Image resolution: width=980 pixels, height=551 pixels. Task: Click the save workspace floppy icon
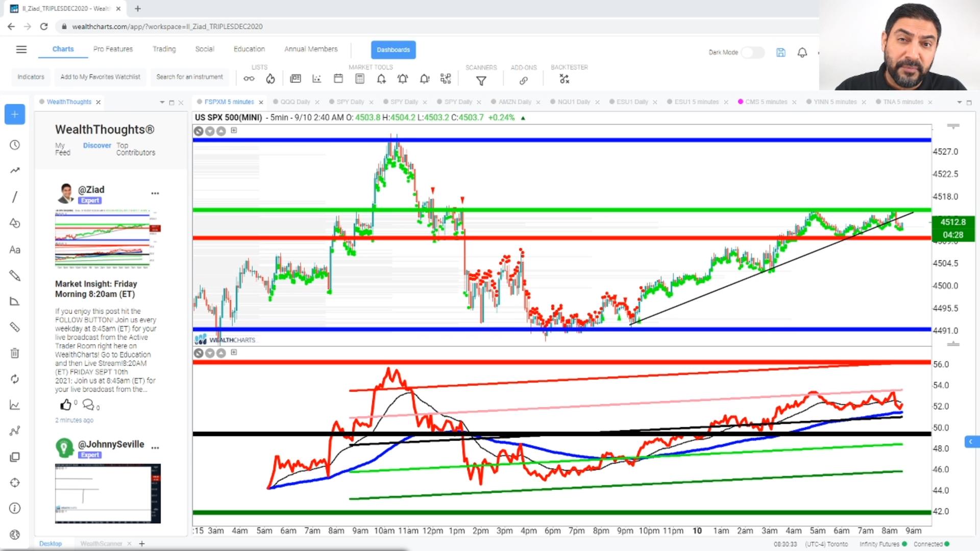[780, 52]
